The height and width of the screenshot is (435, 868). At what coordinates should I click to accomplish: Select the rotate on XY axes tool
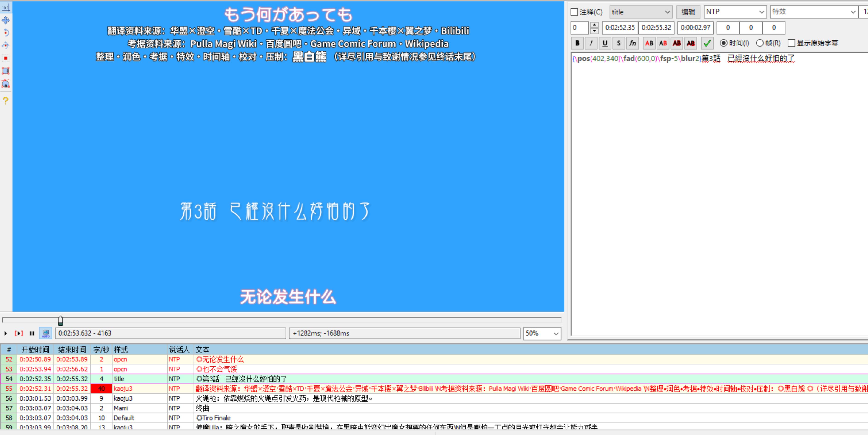click(6, 45)
